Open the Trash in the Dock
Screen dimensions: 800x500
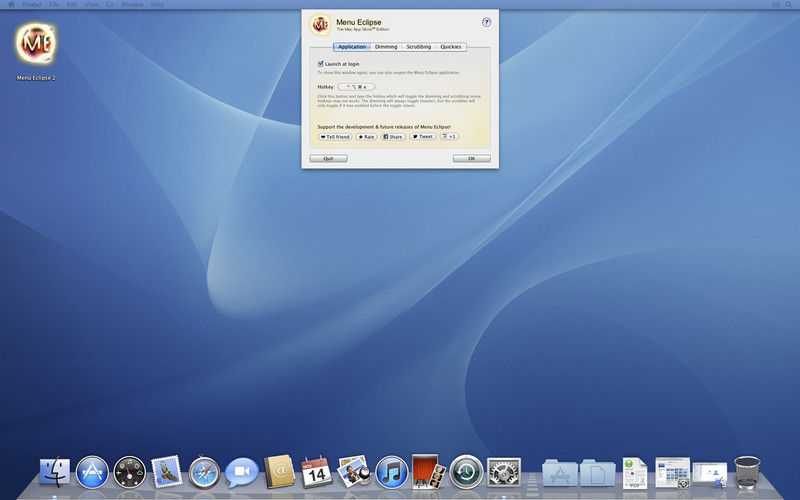(747, 472)
